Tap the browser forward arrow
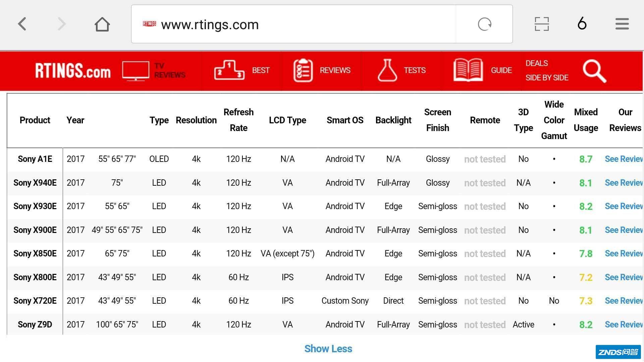Screen dimensions: 644x362 point(61,24)
